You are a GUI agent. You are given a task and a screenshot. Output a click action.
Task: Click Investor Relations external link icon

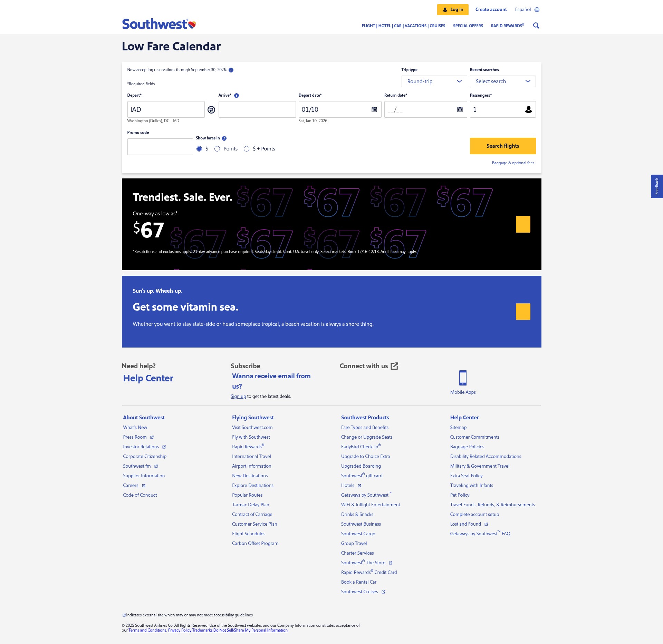coord(164,447)
